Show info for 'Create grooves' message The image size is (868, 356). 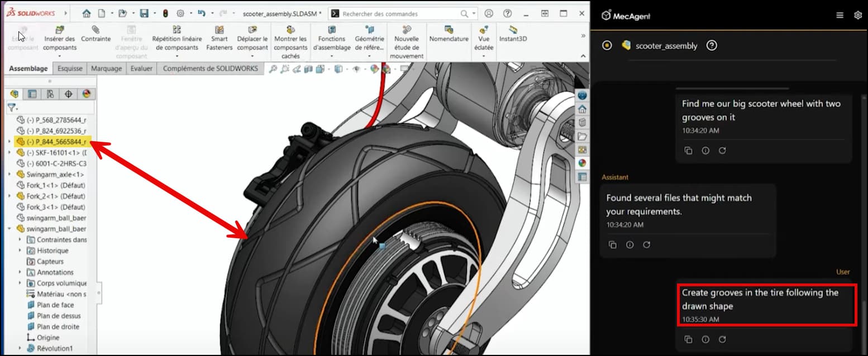(705, 339)
